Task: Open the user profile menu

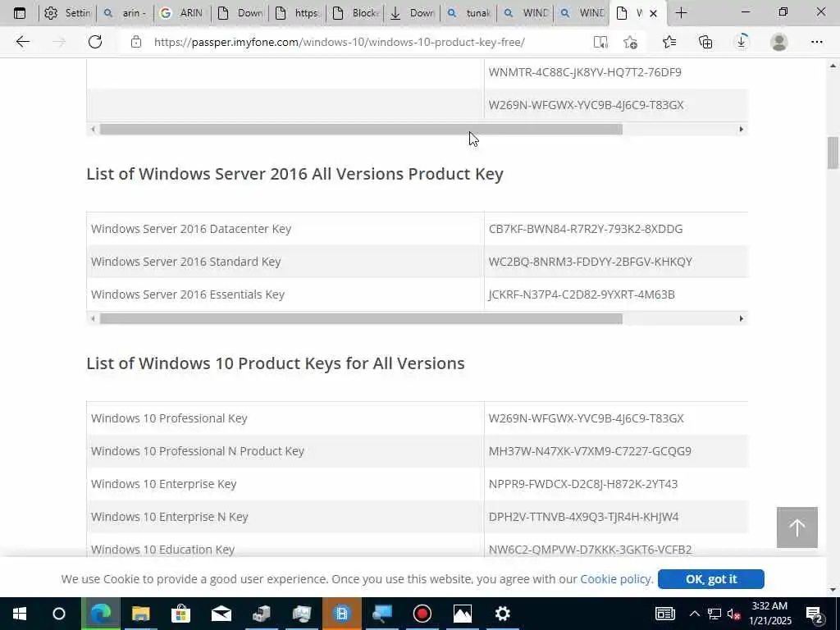Action: [x=779, y=42]
